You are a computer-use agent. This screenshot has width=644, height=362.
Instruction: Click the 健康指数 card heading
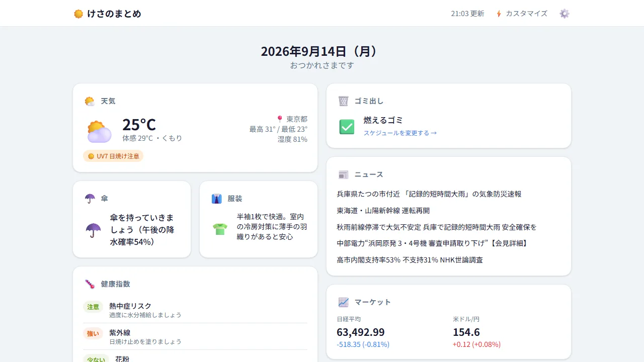pyautogui.click(x=115, y=284)
